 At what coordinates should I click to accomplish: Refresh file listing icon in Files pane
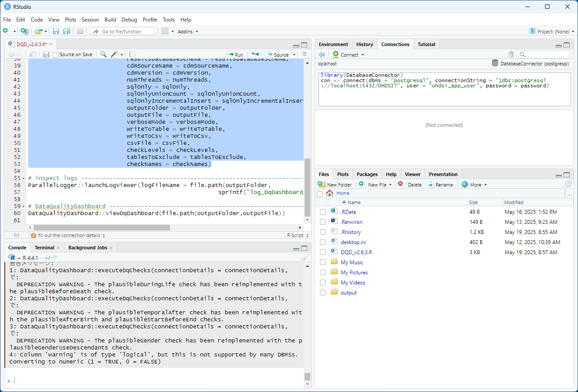click(568, 184)
